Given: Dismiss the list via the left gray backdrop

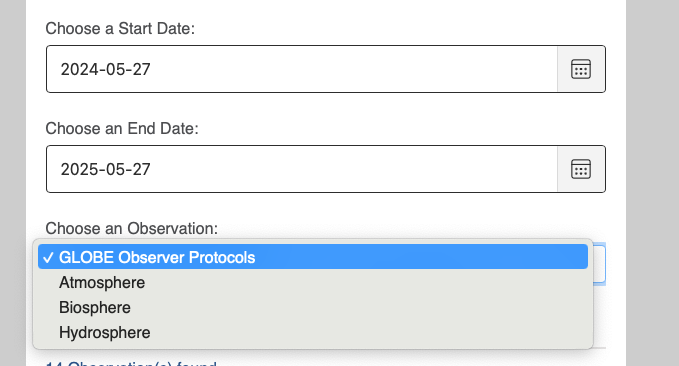Looking at the screenshot, I should pyautogui.click(x=13, y=183).
